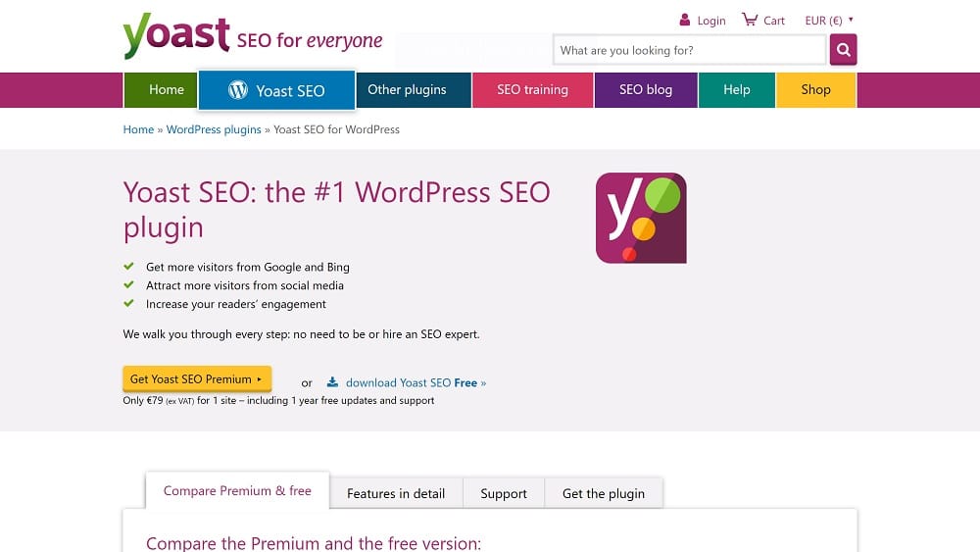Screen dimensions: 980x552
Task: Click the Login link
Action: (711, 21)
